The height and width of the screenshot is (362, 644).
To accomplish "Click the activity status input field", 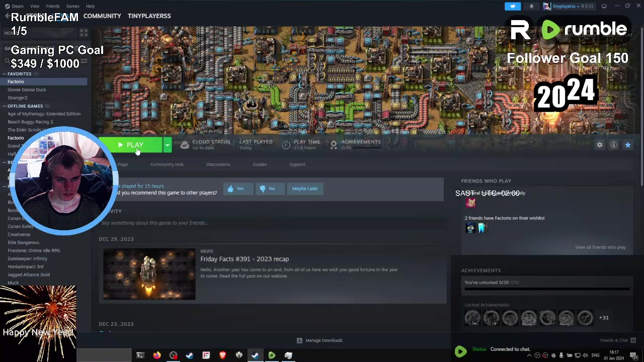I will pyautogui.click(x=272, y=223).
